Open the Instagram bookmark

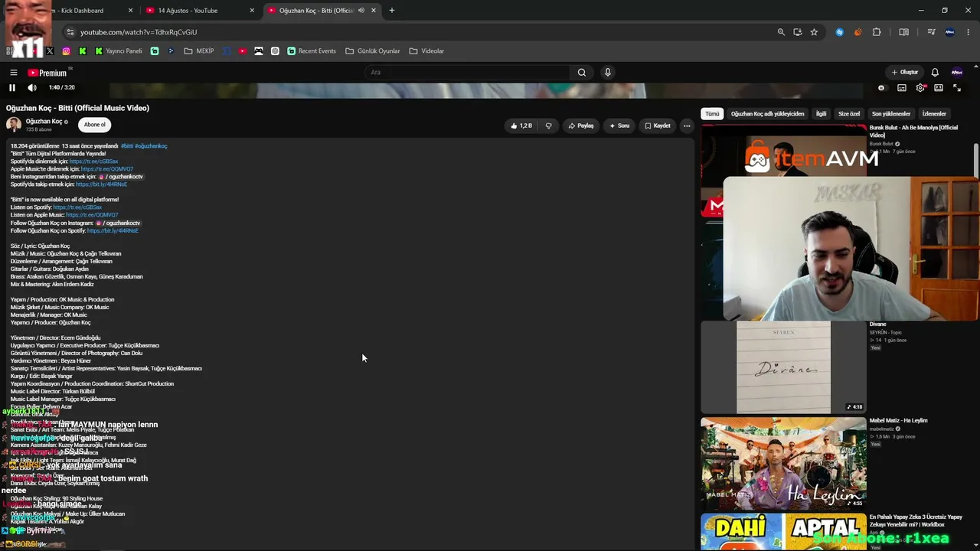(x=67, y=51)
